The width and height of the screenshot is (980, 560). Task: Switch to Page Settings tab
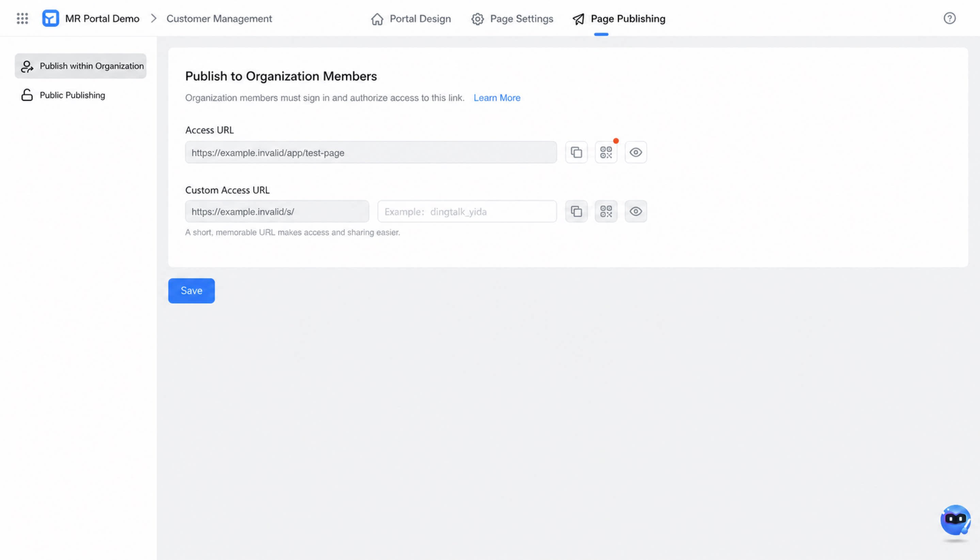point(512,19)
